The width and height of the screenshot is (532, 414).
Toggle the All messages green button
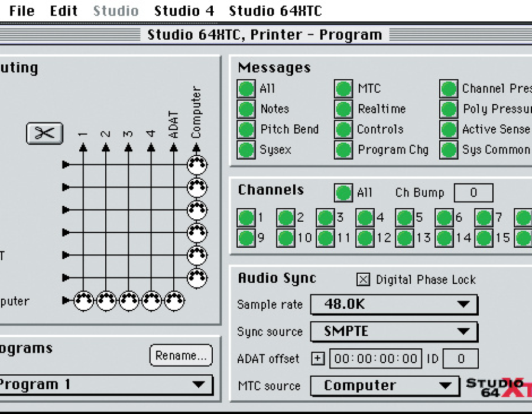[x=246, y=89]
